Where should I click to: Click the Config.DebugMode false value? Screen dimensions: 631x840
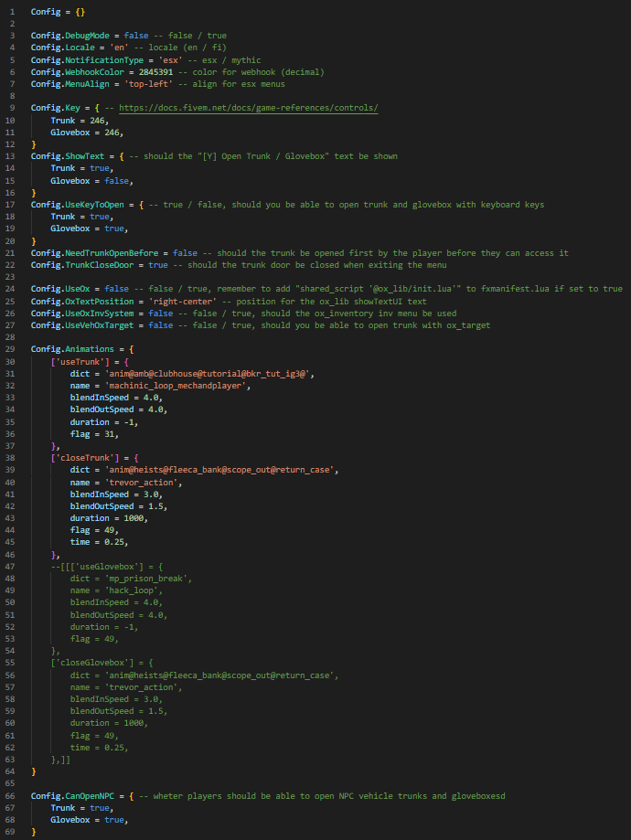136,36
